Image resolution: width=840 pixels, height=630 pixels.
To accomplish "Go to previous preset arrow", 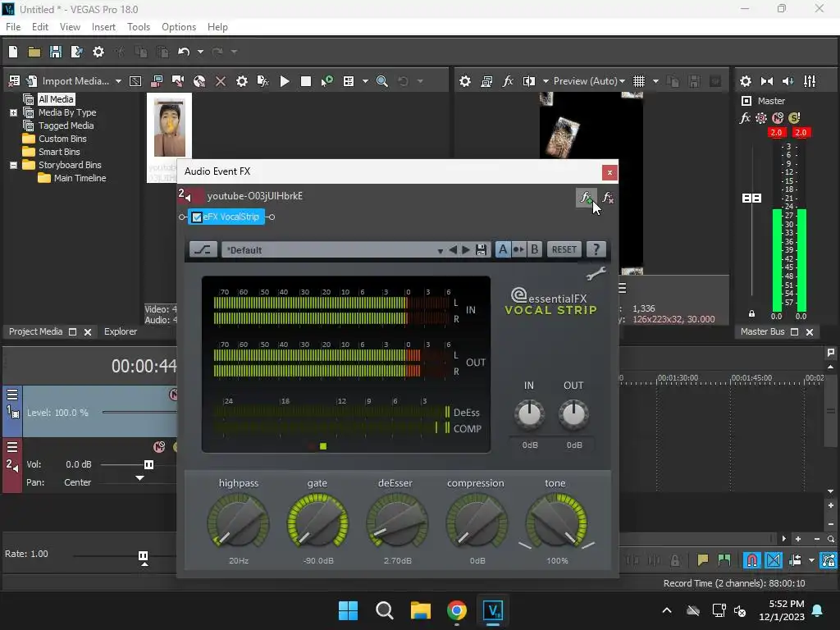I will 453,249.
